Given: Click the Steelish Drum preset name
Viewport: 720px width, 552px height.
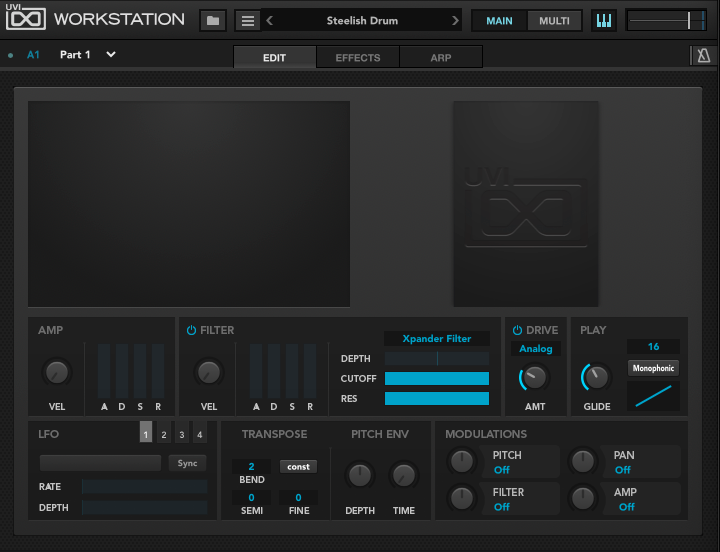Looking at the screenshot, I should (x=362, y=21).
